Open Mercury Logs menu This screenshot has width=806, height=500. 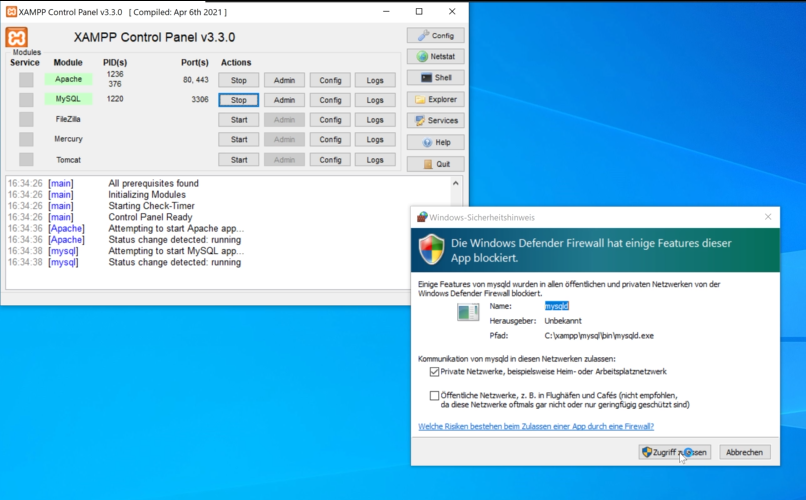tap(375, 140)
